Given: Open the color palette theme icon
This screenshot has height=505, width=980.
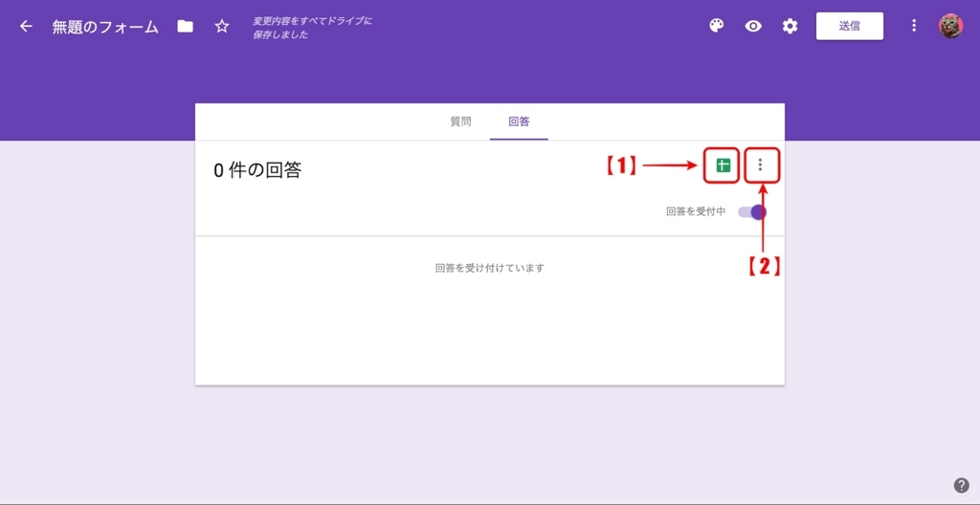Looking at the screenshot, I should point(716,26).
